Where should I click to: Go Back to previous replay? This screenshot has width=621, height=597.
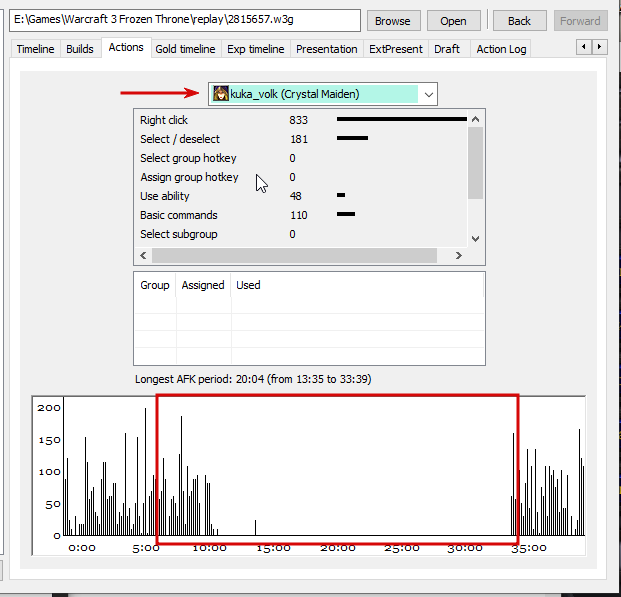519,21
